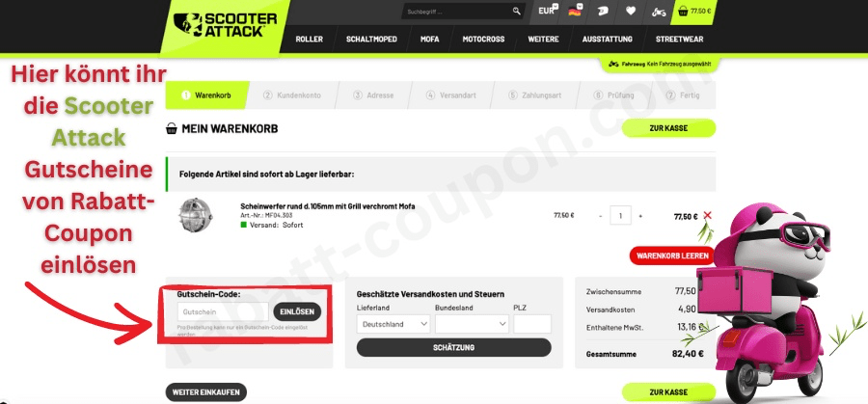Increase quantity with the plus button
The image size is (868, 404).
pos(640,216)
